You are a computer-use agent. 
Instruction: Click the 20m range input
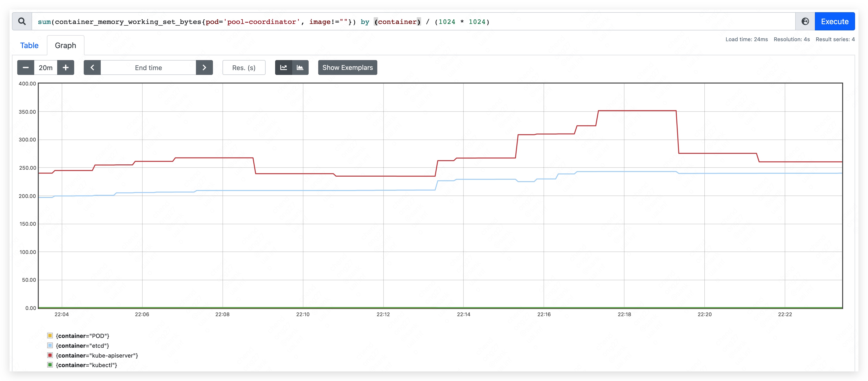pos(45,67)
